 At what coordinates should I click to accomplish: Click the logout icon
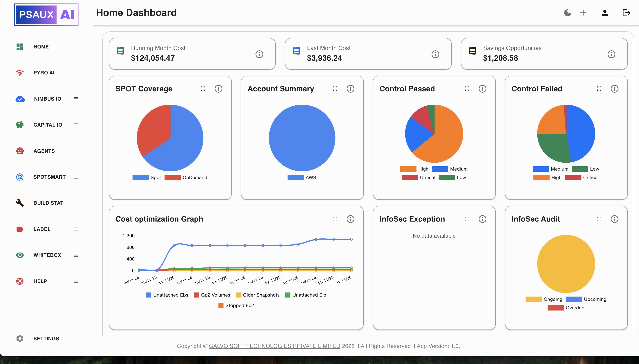coord(626,13)
